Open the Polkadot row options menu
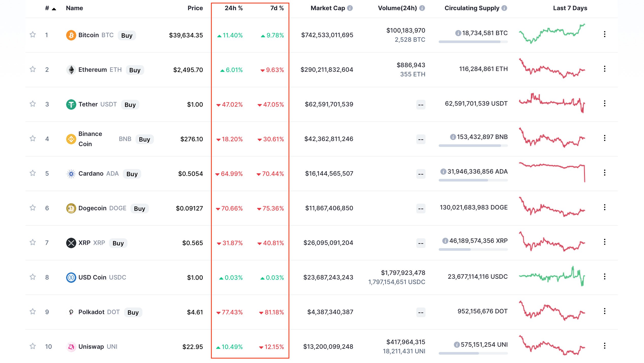Screen dimensions: 644x363 click(x=605, y=311)
